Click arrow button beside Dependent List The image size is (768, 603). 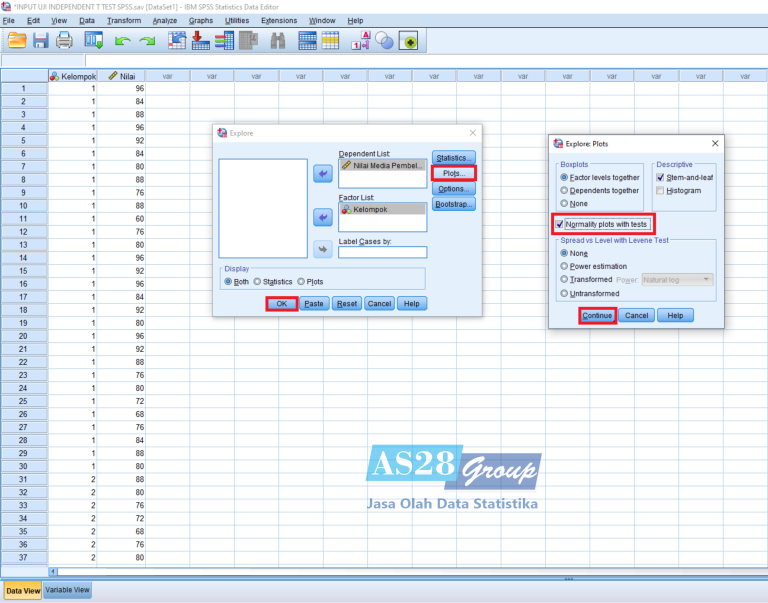[322, 174]
